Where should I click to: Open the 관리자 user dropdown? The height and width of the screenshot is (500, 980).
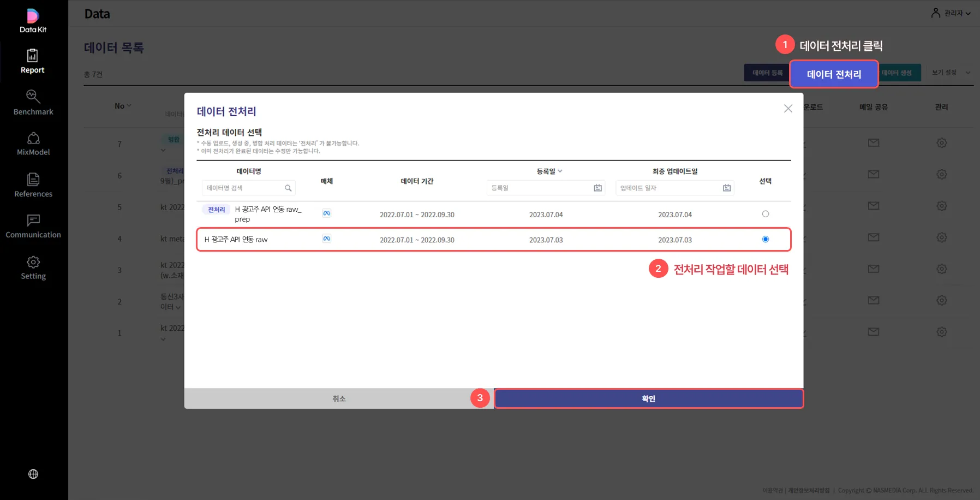coord(951,13)
